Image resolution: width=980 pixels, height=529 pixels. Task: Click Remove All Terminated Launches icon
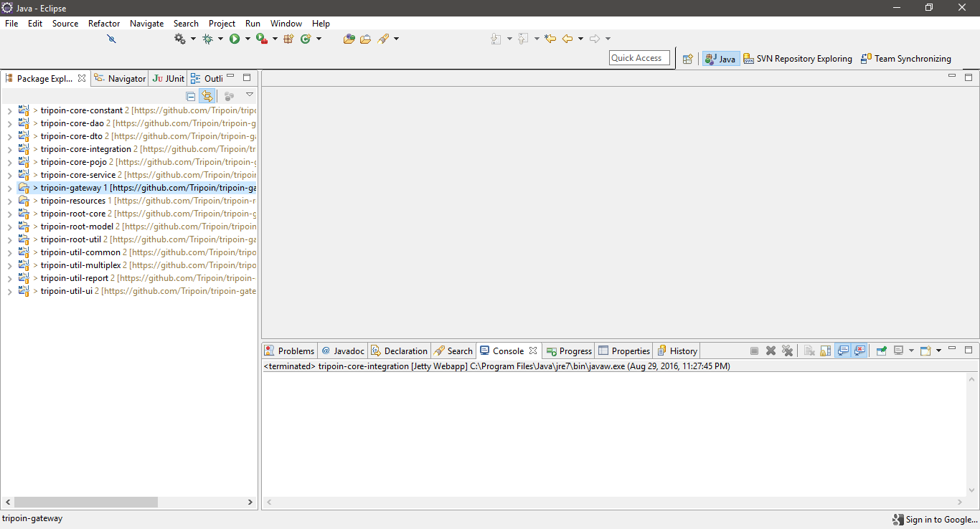click(788, 351)
